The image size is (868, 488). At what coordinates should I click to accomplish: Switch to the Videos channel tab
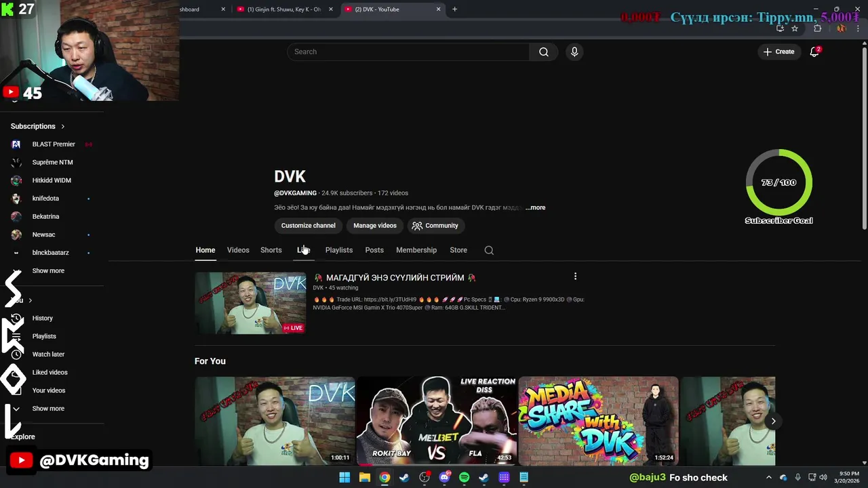pos(238,250)
